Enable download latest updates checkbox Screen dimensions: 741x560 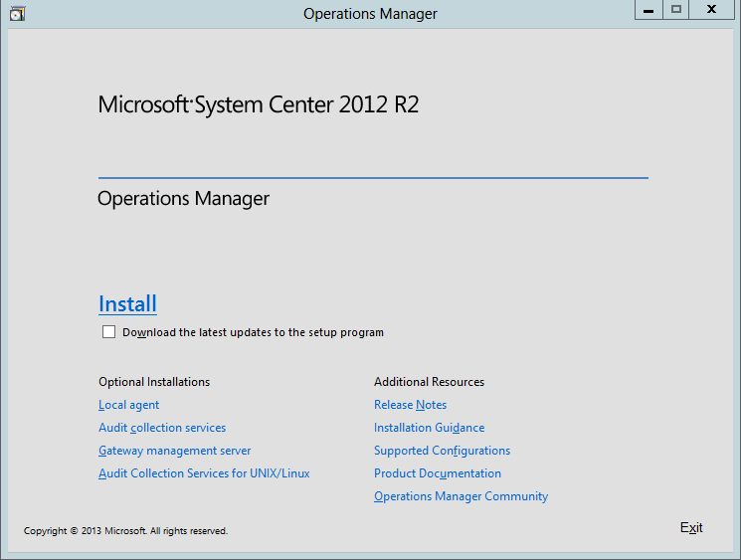[x=108, y=332]
